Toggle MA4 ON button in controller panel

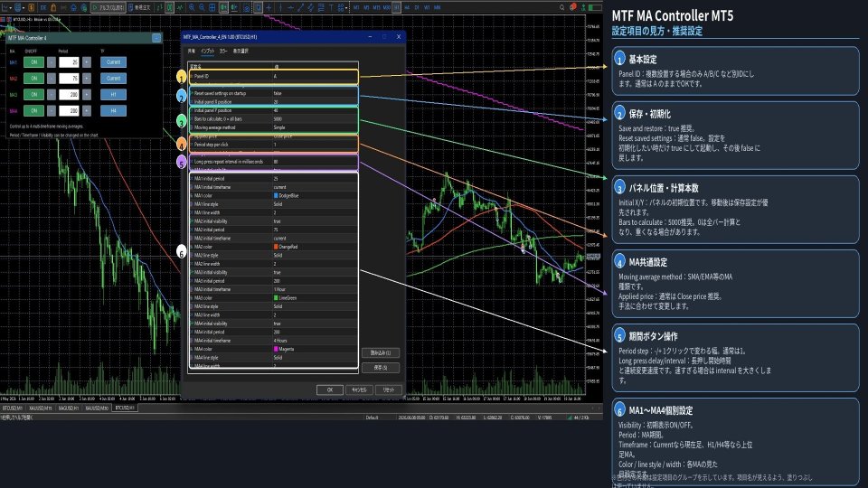33,110
